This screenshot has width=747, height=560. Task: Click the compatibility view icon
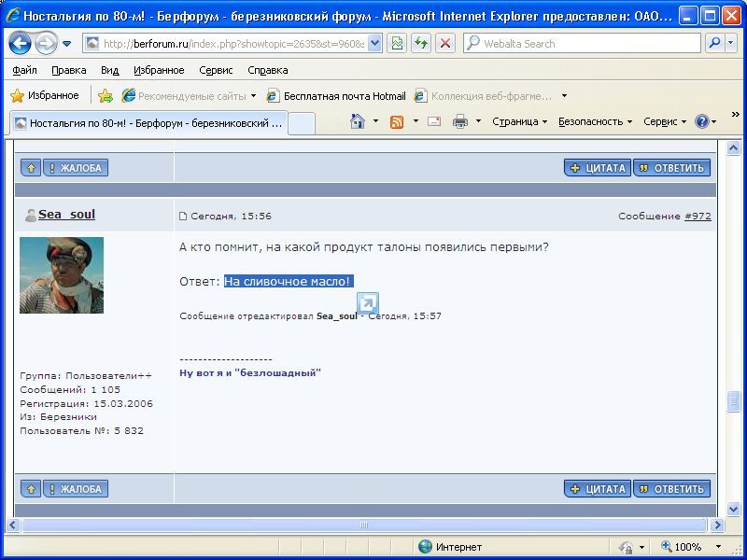coord(397,43)
